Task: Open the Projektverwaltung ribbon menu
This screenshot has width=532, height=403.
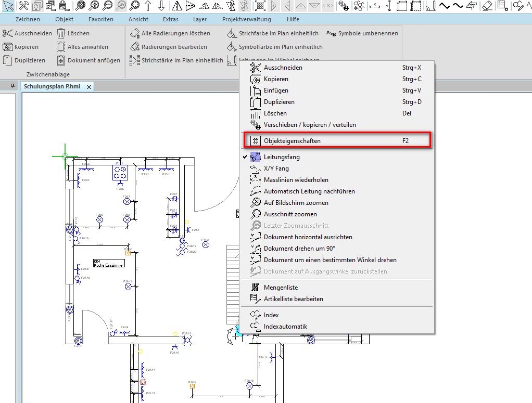Action: 246,19
